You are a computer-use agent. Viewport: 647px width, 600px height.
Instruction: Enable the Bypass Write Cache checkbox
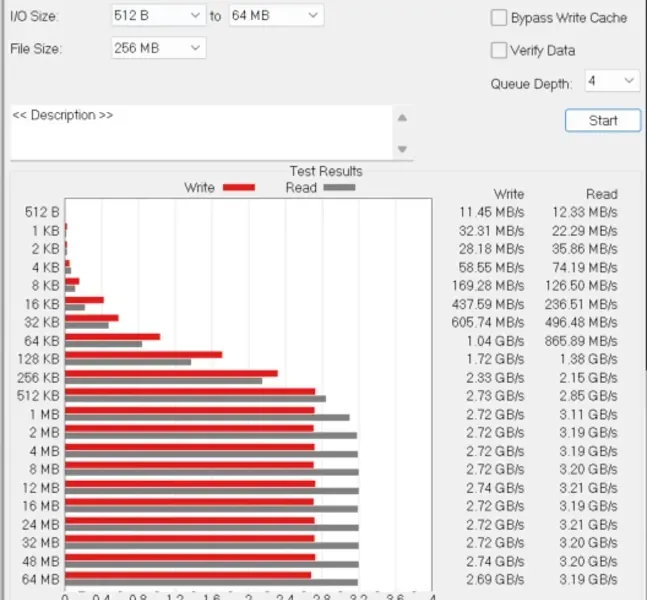click(499, 18)
